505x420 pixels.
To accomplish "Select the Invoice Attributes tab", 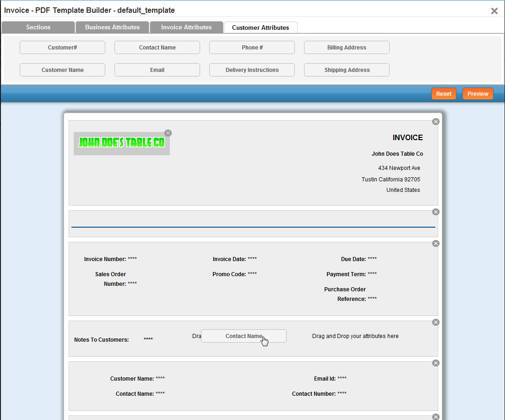I will click(186, 27).
